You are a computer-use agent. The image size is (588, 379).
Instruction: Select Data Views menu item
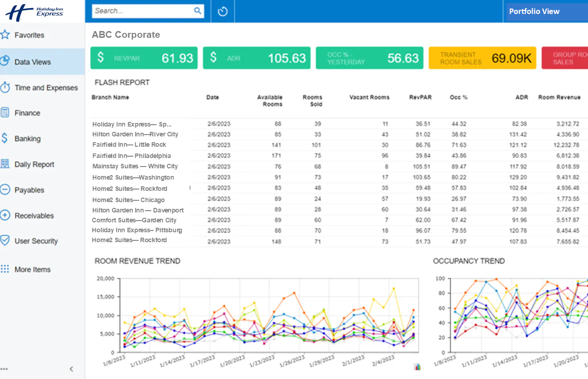coord(42,62)
